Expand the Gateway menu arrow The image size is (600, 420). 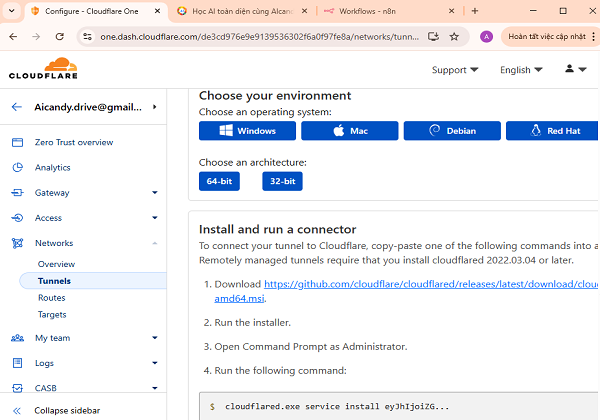tap(155, 192)
